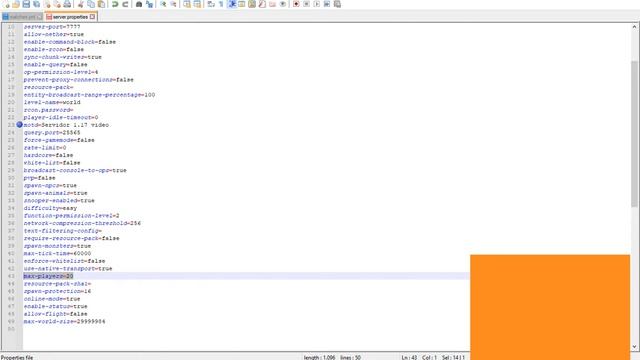Click the spawn-protection=16 line
This screenshot has width=640, height=360.
57,291
